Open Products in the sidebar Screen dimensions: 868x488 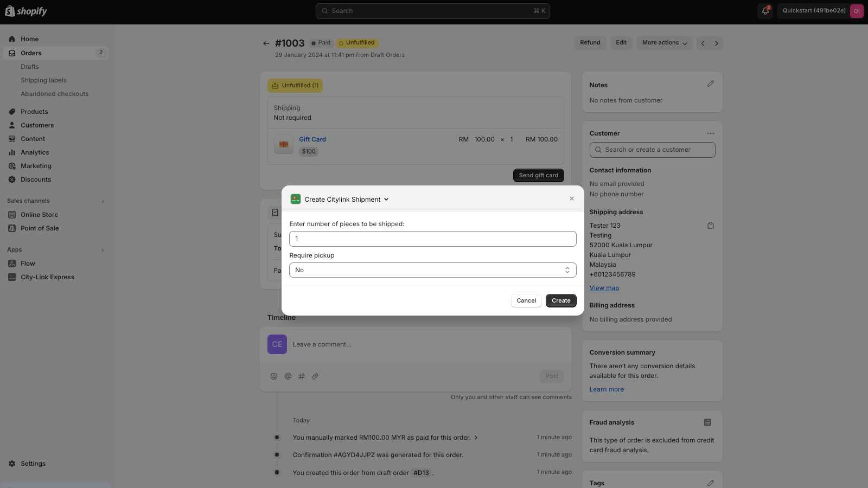[x=34, y=112]
